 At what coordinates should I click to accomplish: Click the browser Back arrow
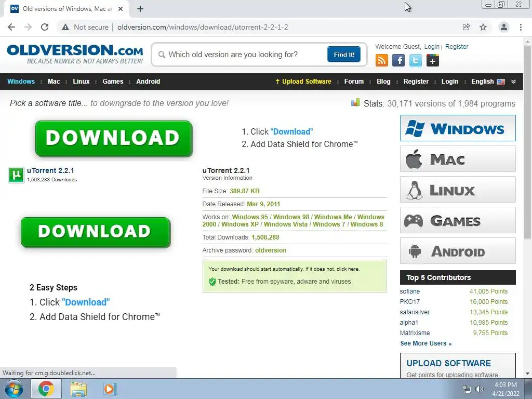point(11,27)
